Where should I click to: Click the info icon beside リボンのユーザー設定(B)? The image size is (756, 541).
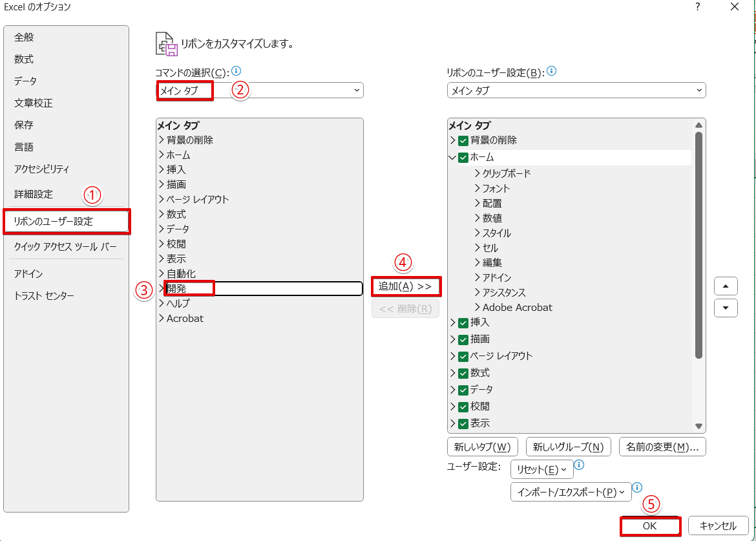552,71
